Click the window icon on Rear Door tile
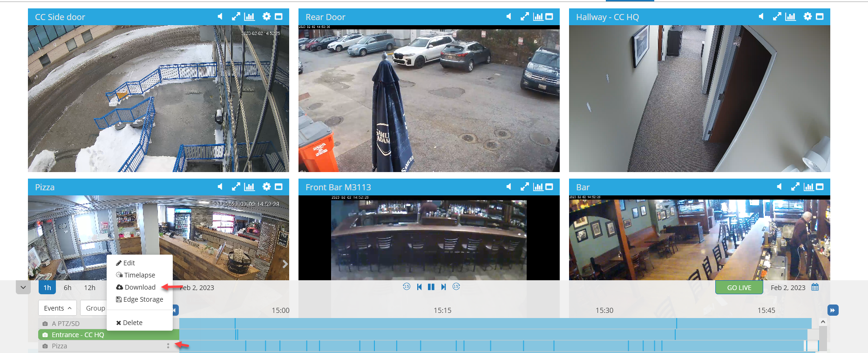The image size is (868, 353). (x=549, y=17)
